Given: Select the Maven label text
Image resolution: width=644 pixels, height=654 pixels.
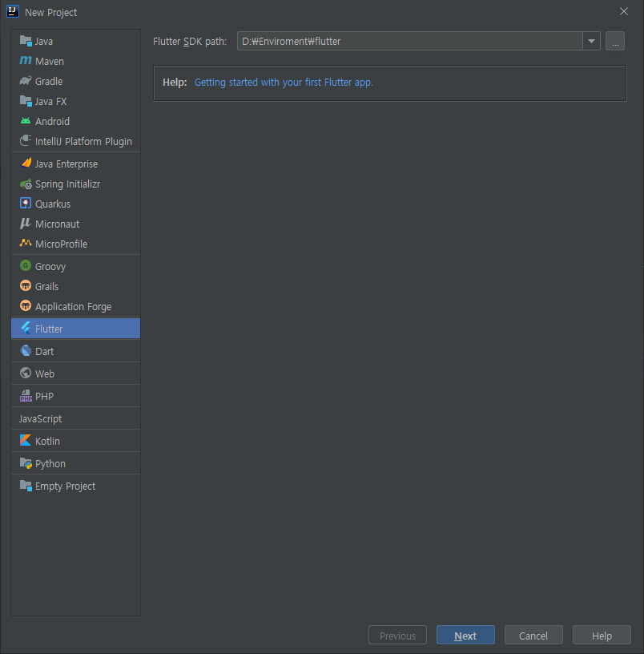Looking at the screenshot, I should click(x=50, y=61).
